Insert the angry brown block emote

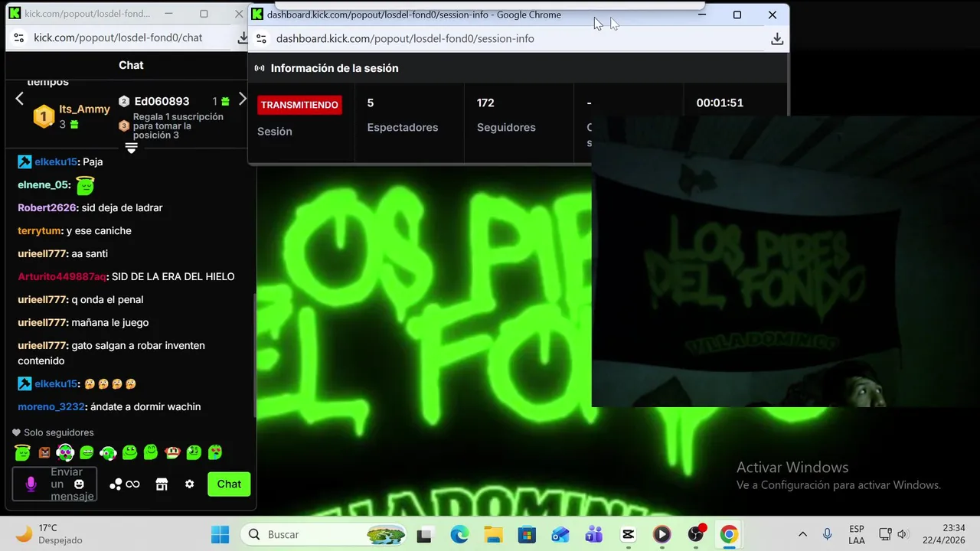[44, 453]
